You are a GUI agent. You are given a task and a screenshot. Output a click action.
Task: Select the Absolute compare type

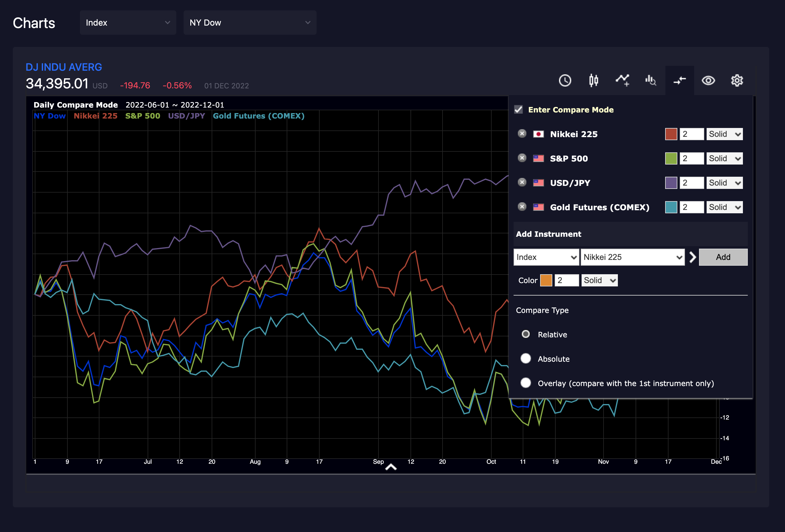[x=525, y=359]
